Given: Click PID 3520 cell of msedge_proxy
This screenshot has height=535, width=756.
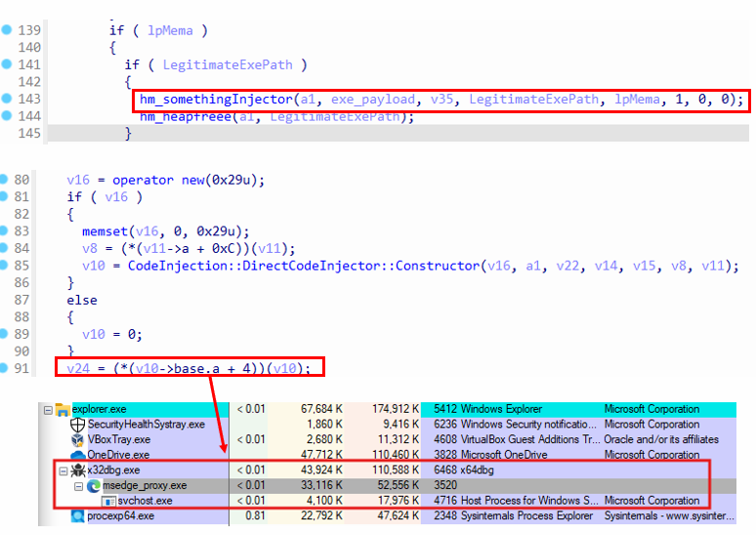Looking at the screenshot, I should [x=444, y=485].
